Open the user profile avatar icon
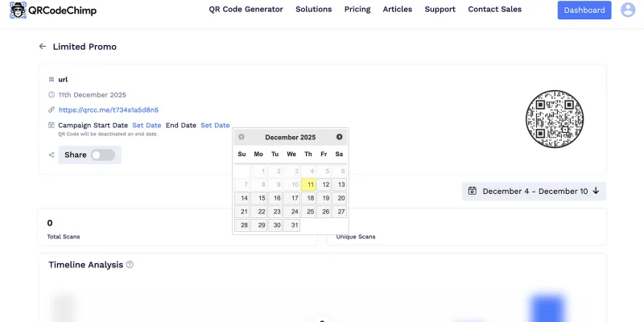This screenshot has height=322, width=644. [x=628, y=10]
